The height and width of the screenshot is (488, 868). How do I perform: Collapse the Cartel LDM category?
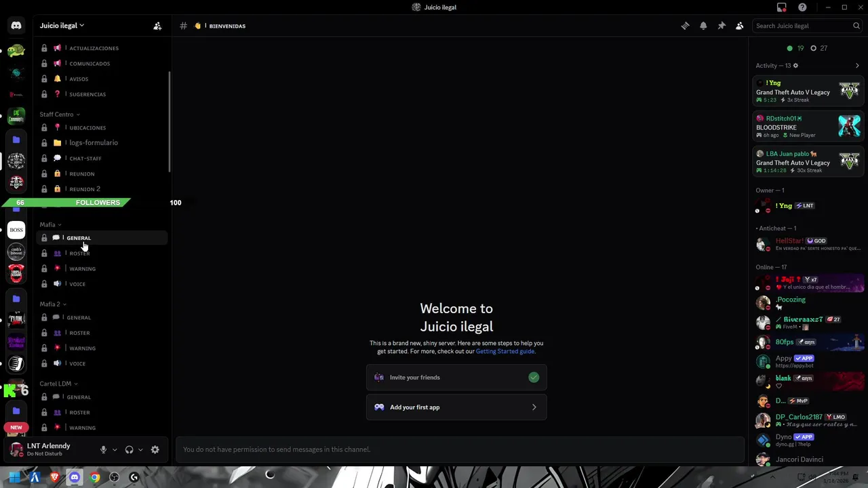coord(58,384)
